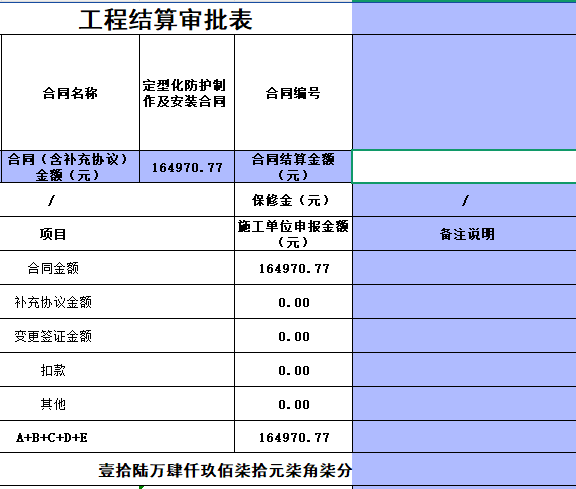Click the 变更签证金额 row label

click(x=53, y=336)
